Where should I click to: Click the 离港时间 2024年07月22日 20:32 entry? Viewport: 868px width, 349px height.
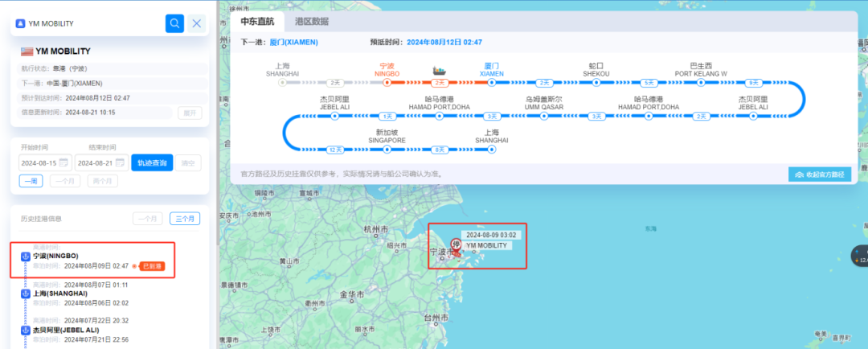80,320
